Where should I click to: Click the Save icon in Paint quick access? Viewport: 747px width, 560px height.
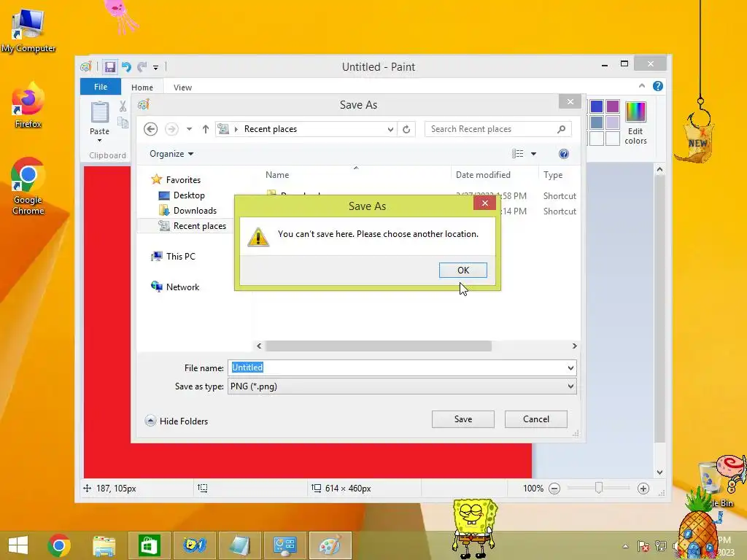(110, 66)
